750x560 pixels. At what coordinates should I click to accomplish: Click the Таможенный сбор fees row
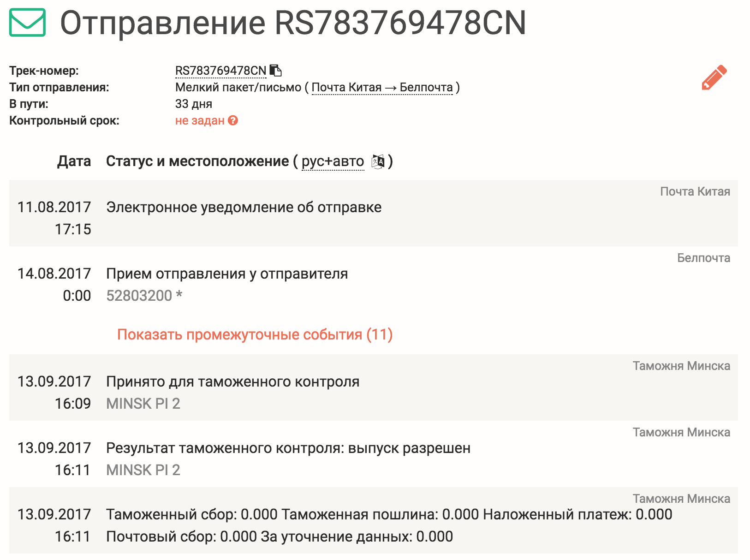click(x=374, y=520)
